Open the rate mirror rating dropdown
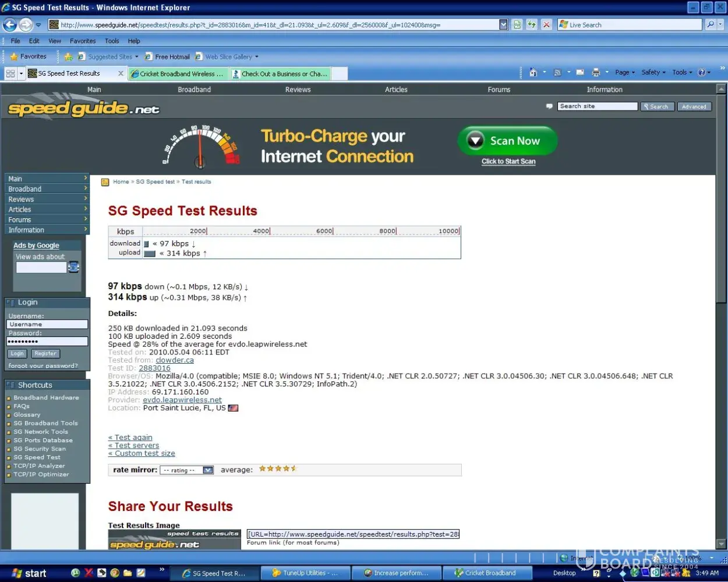 click(x=187, y=470)
